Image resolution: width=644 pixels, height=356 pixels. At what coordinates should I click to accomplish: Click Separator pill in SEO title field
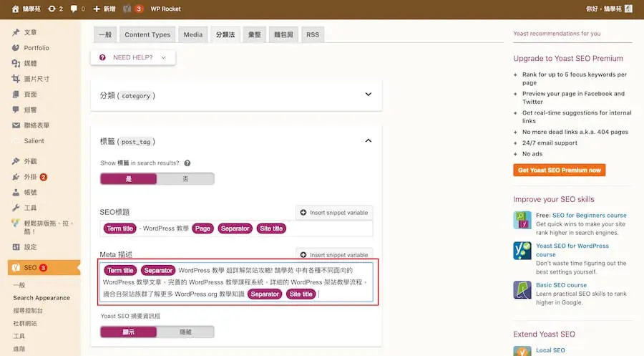coord(235,228)
